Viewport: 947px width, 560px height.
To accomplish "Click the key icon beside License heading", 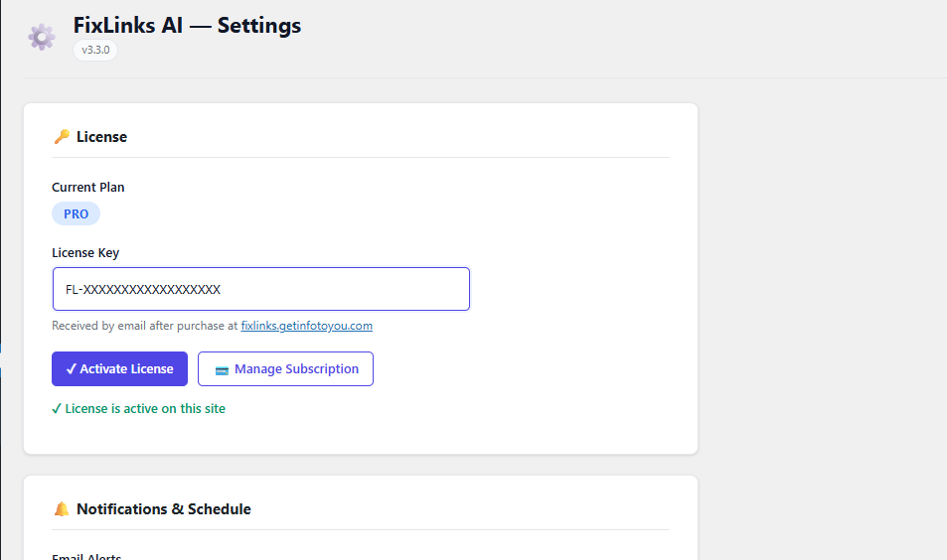I will [x=62, y=137].
